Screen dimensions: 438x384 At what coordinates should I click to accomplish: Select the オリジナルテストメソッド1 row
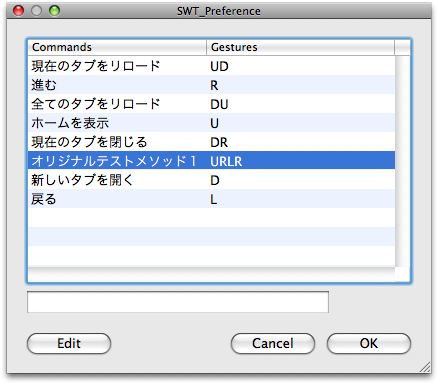click(212, 161)
